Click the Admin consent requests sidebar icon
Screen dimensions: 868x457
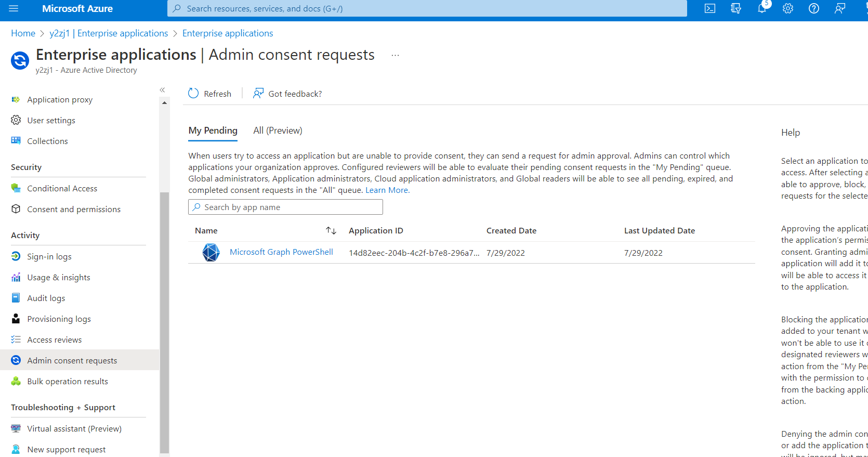click(16, 360)
